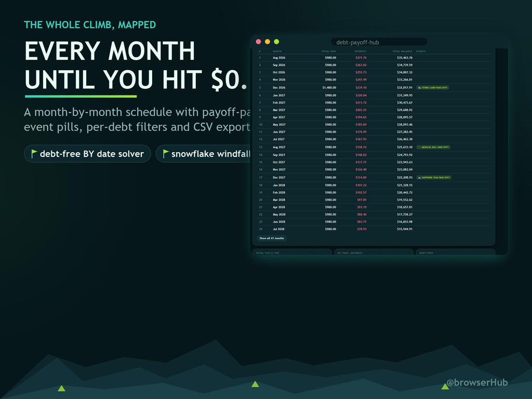
Task: Select the "Aug 2026" month cell
Action: (x=279, y=58)
